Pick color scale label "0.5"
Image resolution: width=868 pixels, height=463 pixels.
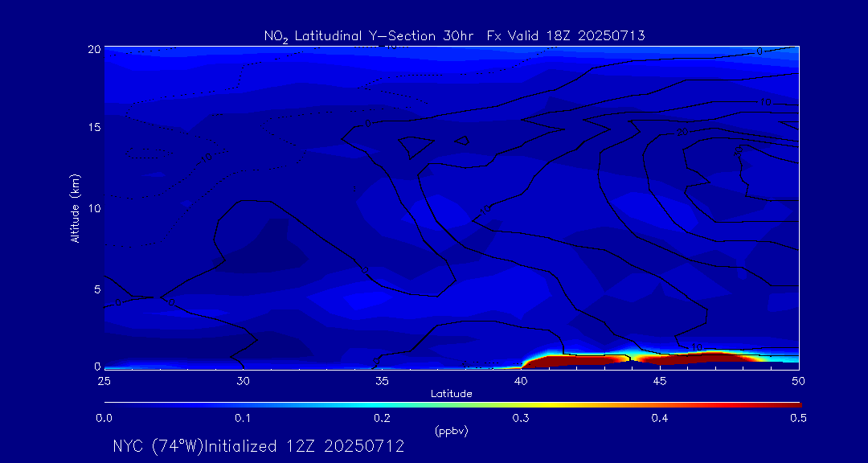(799, 419)
